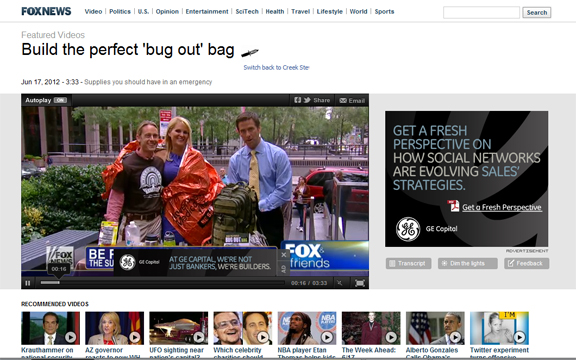
Task: Go to the Opinion section
Action: [x=167, y=11]
